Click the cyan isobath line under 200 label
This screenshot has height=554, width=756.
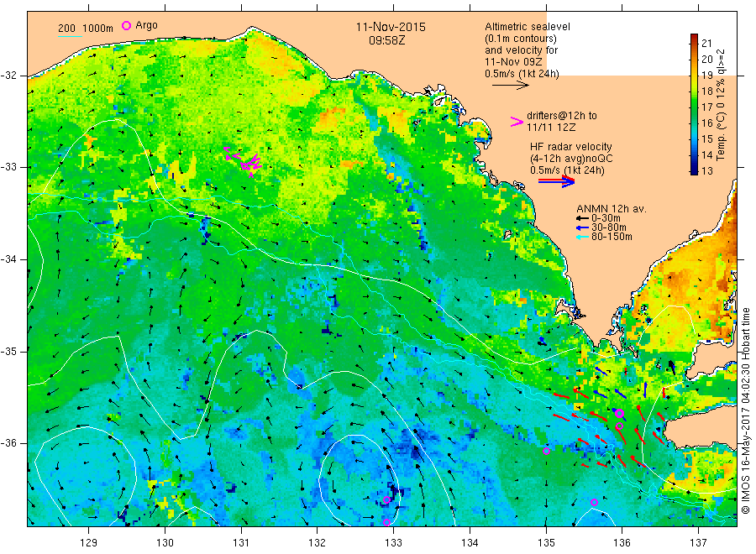pyautogui.click(x=70, y=36)
